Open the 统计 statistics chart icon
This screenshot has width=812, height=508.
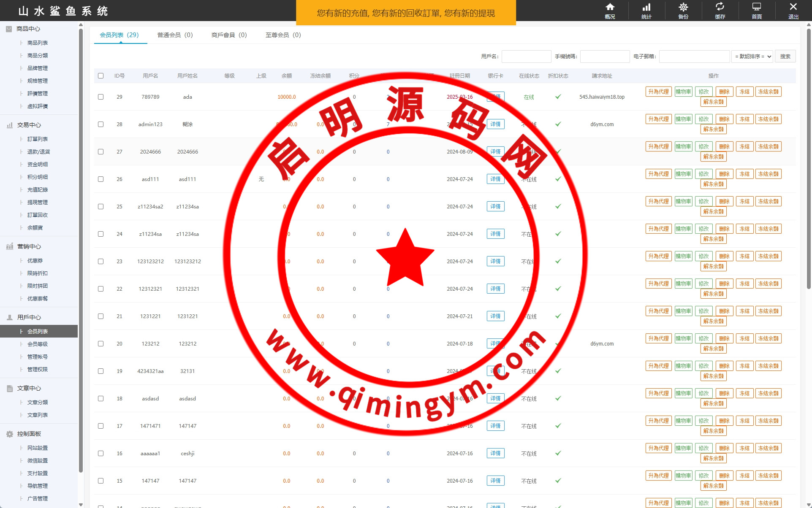click(x=646, y=7)
